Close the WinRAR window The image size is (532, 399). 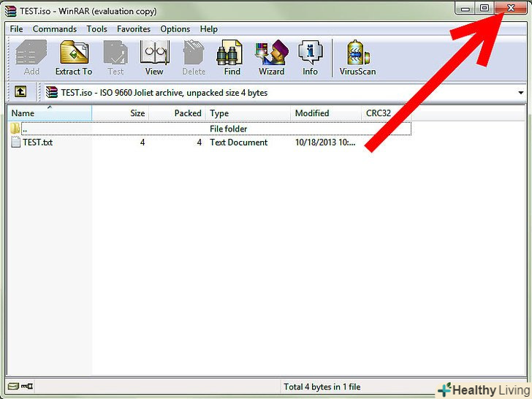point(511,8)
